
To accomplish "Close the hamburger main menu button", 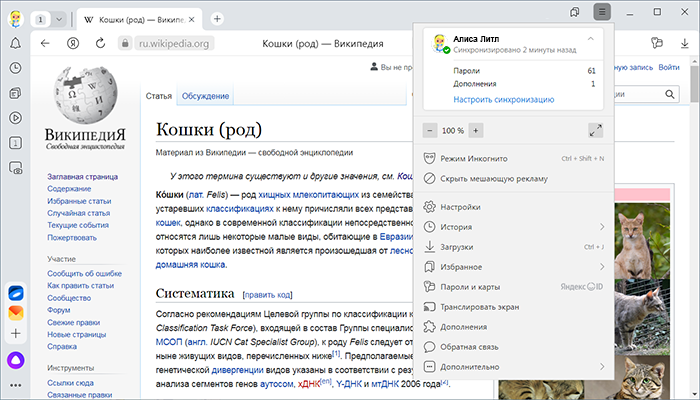I will pos(602,12).
